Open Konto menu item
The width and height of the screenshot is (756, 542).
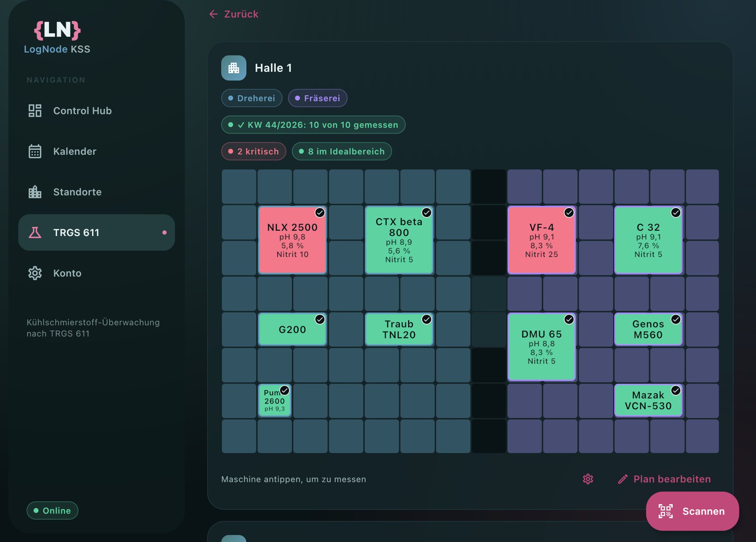[x=97, y=273]
